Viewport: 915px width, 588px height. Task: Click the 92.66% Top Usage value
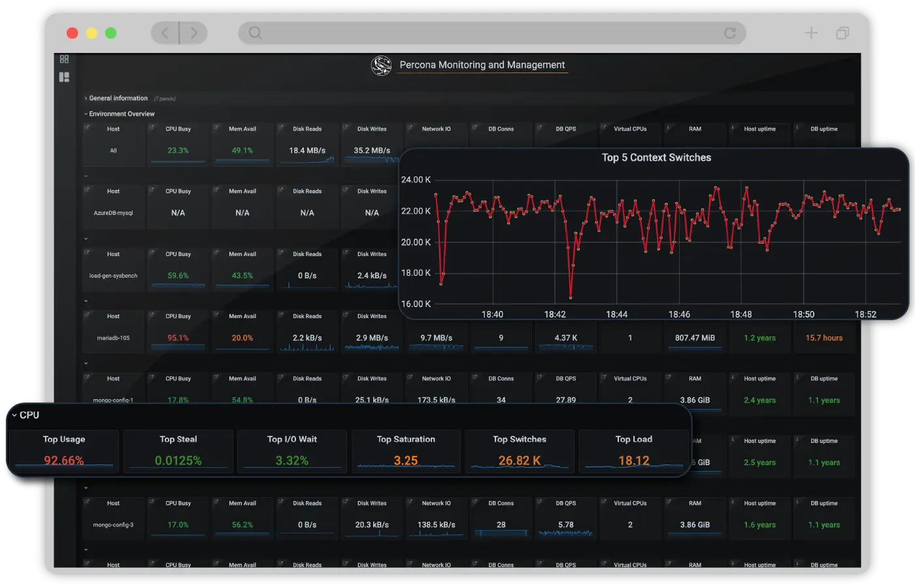[x=63, y=460]
